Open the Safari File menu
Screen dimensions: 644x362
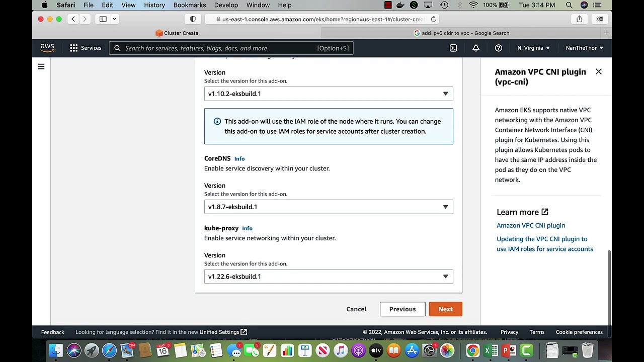[x=89, y=5]
